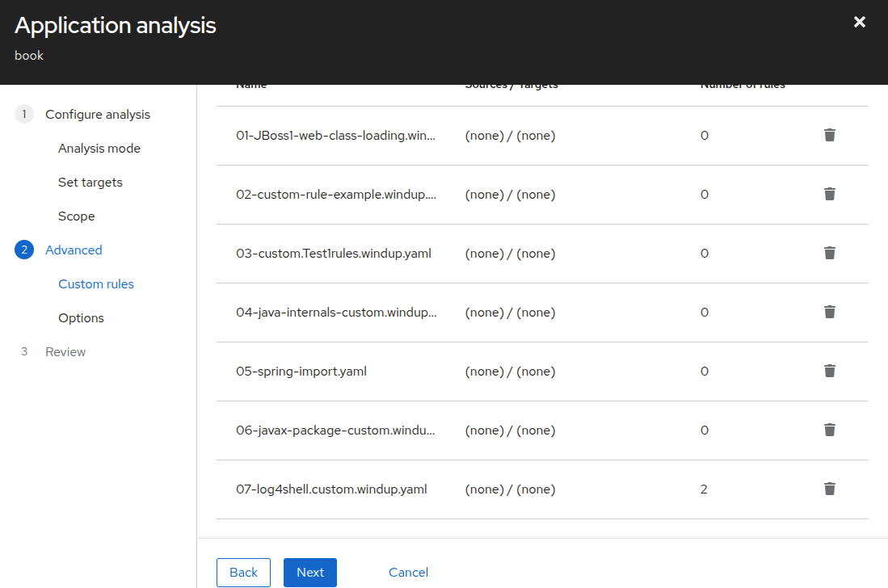
Task: Delete the 06-javax-package-custom rule file
Action: click(x=829, y=430)
